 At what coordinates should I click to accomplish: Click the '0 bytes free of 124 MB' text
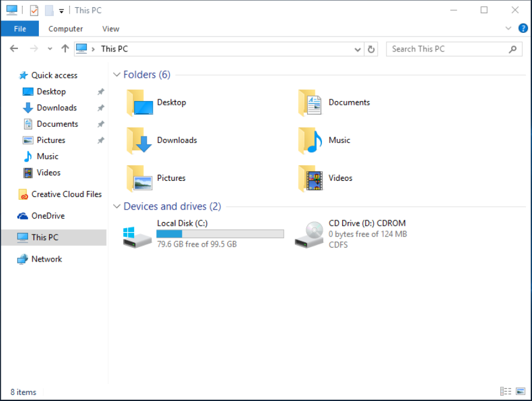point(367,234)
